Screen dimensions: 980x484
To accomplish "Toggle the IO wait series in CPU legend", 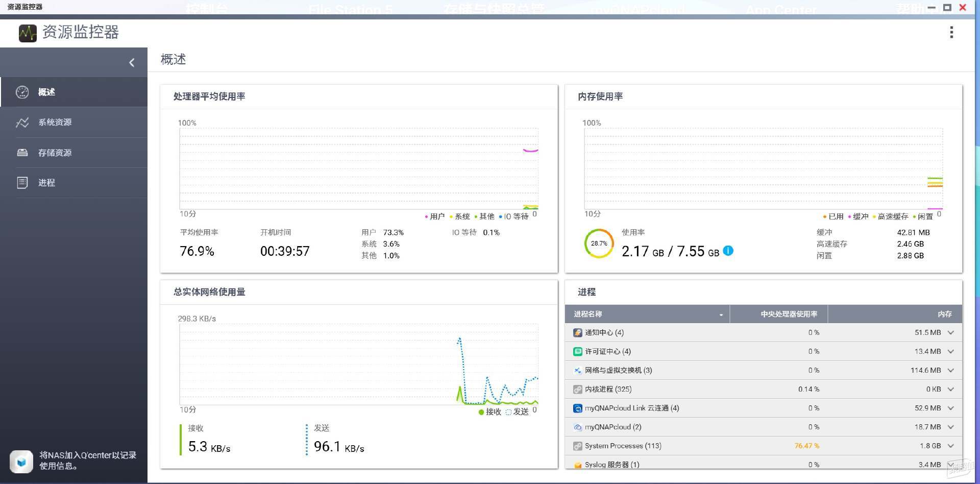I will (x=513, y=216).
